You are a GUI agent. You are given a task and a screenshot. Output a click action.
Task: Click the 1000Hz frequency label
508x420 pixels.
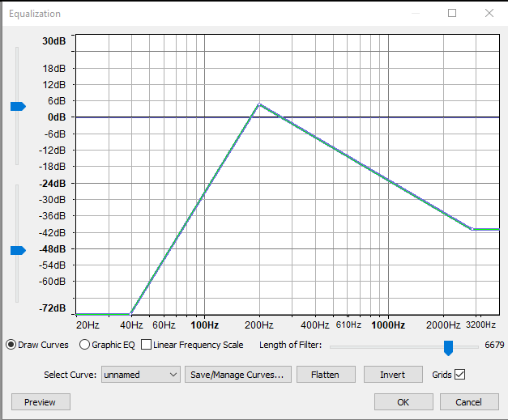click(x=388, y=325)
